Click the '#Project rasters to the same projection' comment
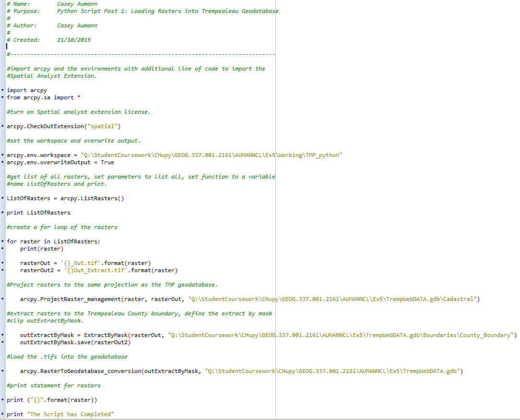520x420 pixels. [x=112, y=285]
